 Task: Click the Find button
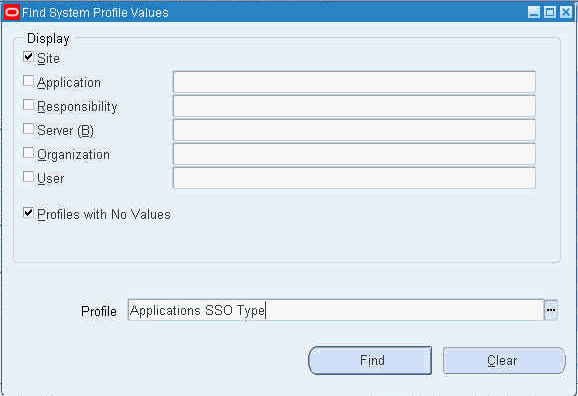point(370,360)
